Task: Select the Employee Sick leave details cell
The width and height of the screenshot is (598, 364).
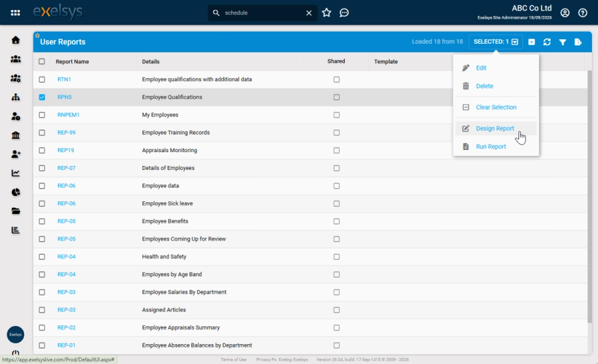Action: (x=167, y=203)
